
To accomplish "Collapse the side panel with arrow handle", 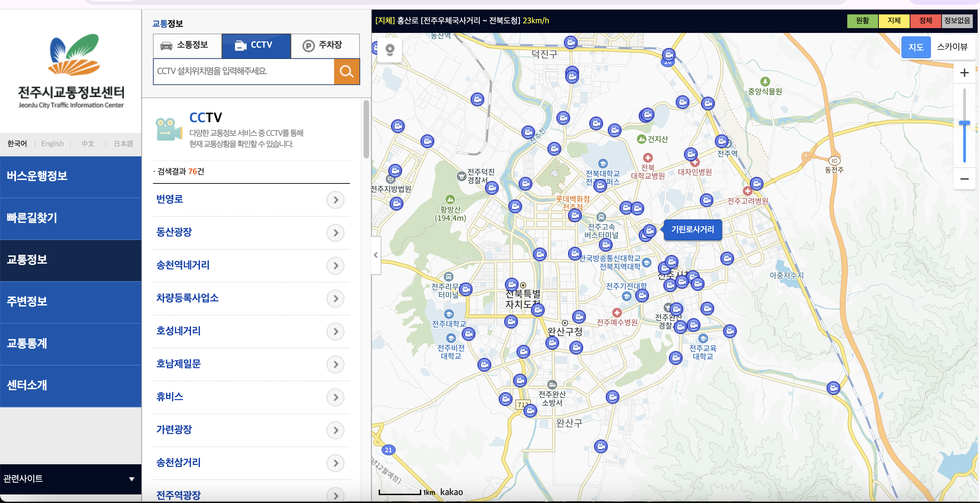I will coord(376,255).
